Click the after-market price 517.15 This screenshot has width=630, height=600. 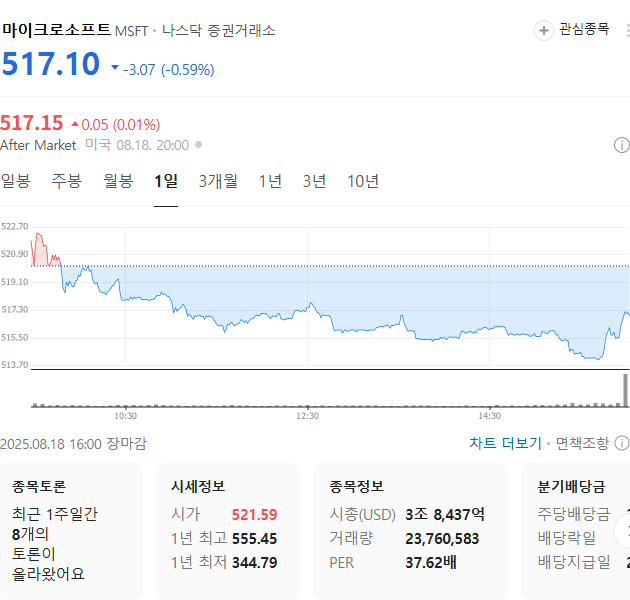click(32, 123)
